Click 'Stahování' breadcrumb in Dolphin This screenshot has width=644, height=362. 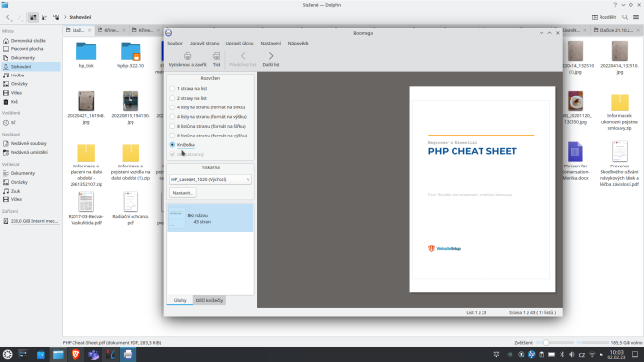80,17
